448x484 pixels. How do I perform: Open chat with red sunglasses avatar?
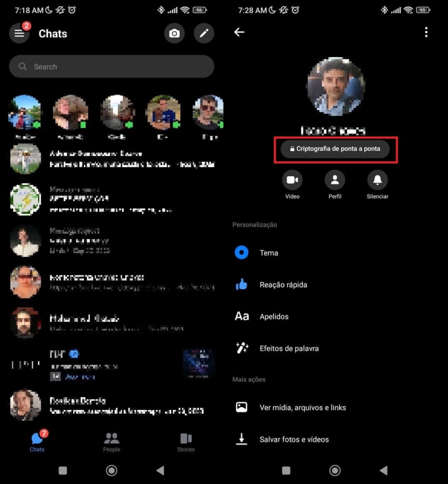(x=111, y=282)
